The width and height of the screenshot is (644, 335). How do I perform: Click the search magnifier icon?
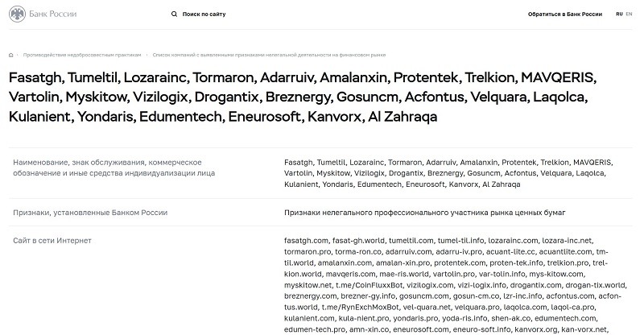(x=174, y=14)
